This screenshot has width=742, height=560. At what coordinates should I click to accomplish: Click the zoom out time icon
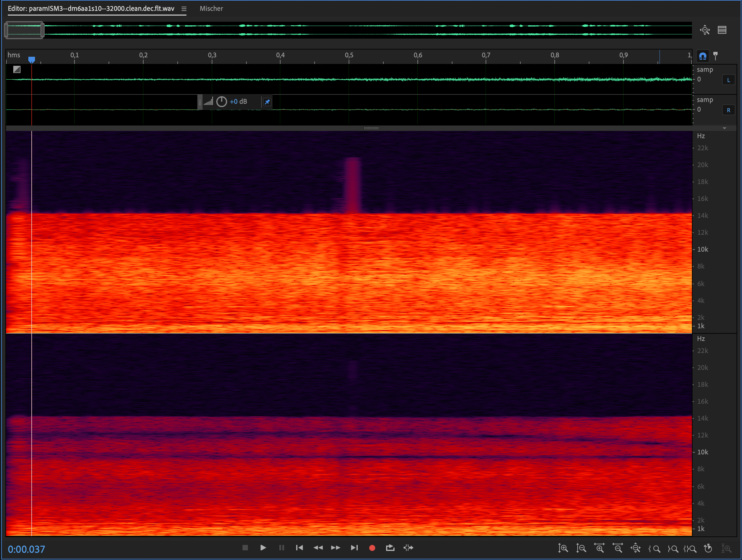(x=617, y=548)
